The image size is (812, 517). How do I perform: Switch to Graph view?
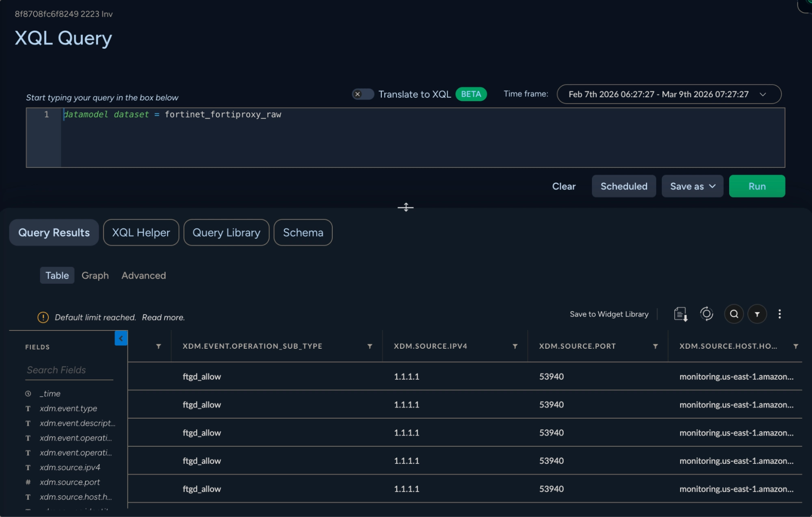(95, 276)
